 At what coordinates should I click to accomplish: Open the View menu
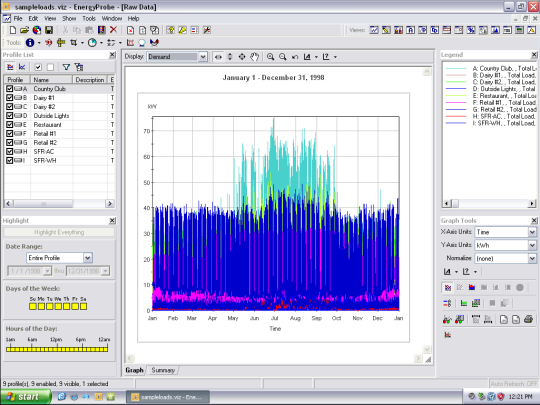50,19
